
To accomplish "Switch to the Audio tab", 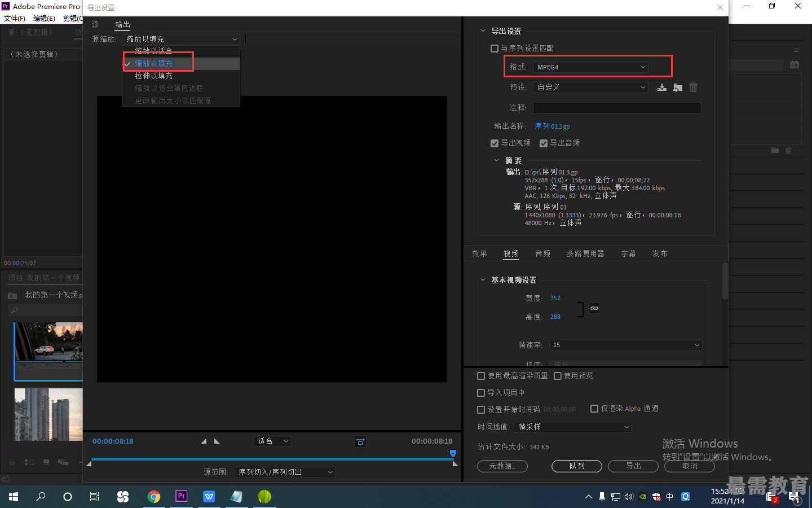I will (x=543, y=254).
